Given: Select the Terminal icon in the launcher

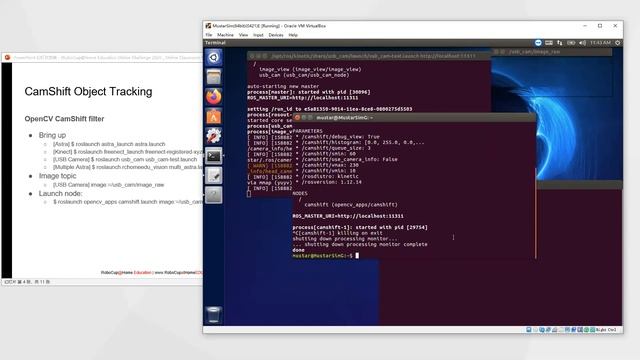Looking at the screenshot, I should coord(213,156).
